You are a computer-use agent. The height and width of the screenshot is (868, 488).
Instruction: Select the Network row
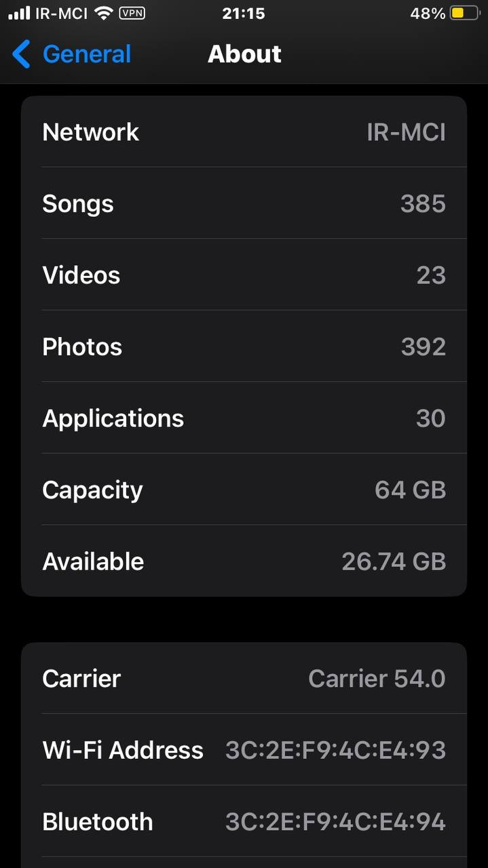[x=244, y=132]
